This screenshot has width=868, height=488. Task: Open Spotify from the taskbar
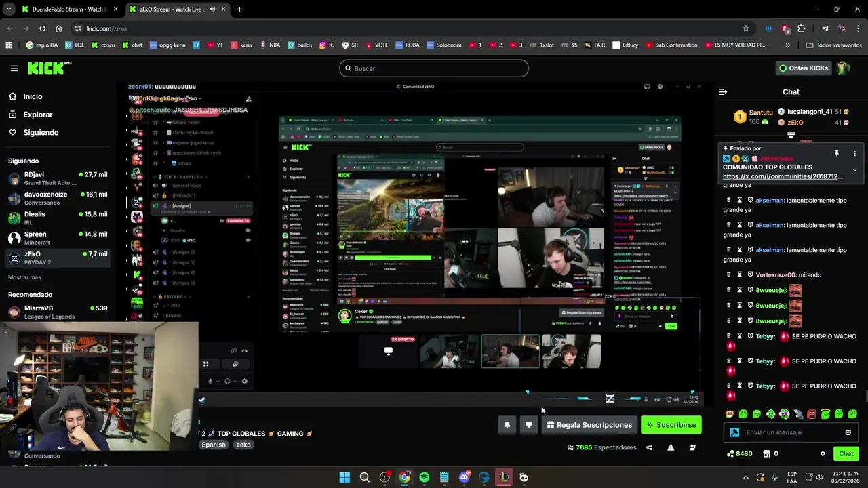(x=425, y=477)
